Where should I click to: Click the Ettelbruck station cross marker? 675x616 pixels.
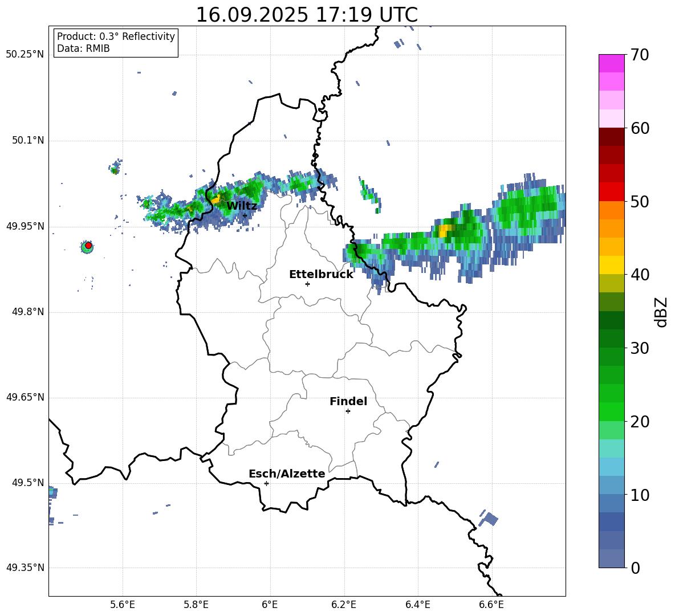point(307,284)
